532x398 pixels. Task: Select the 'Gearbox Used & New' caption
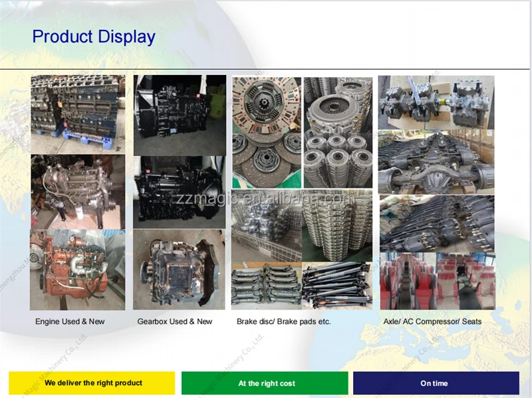(x=175, y=322)
